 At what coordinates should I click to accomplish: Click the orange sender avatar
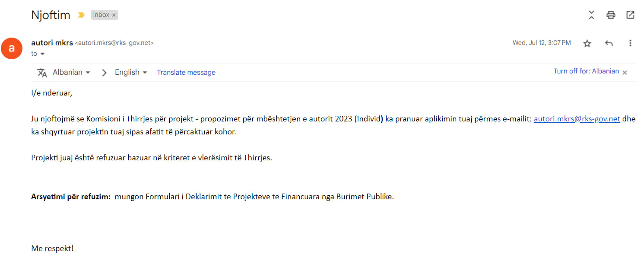coord(12,48)
